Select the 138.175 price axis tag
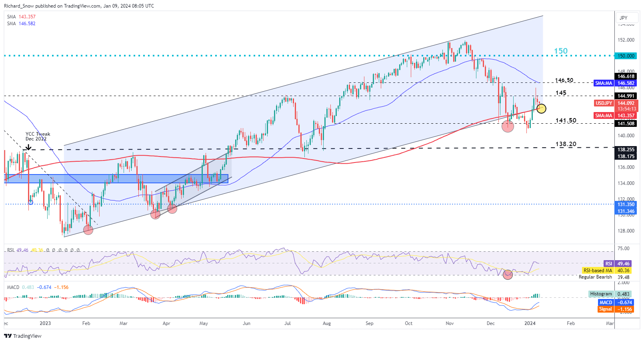Image resolution: width=644 pixels, height=343 pixels. (626, 156)
